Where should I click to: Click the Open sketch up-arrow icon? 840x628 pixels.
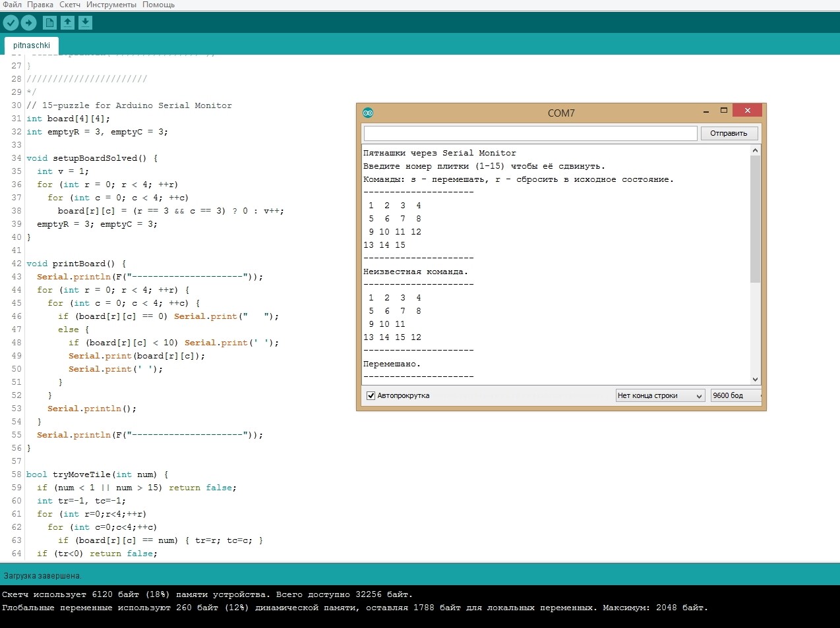67,23
